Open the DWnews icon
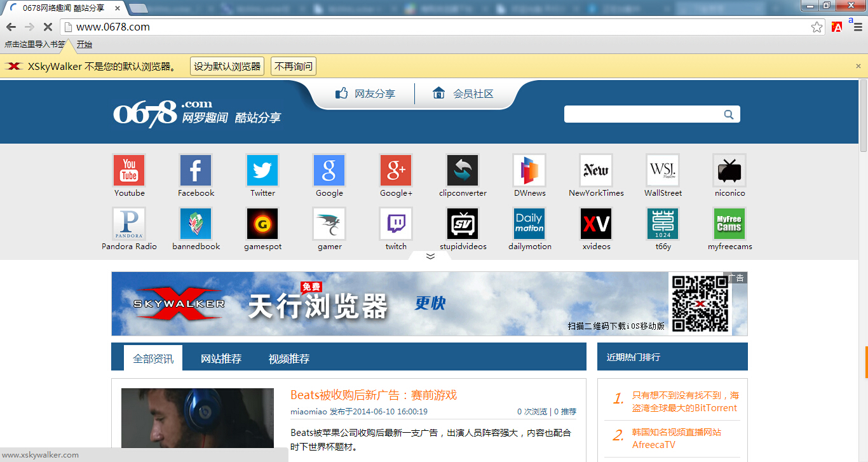Screen dimensions: 868x462 tap(529, 170)
